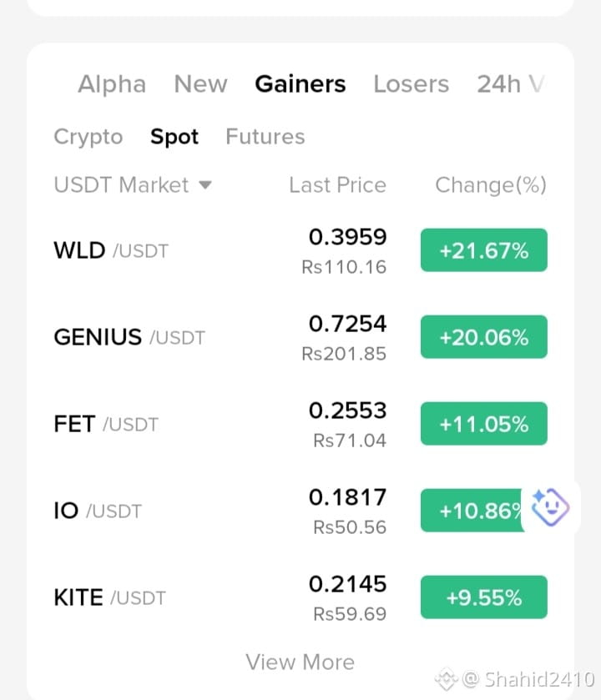The image size is (601, 700).
Task: Open the AI assistant smiley icon
Action: pyautogui.click(x=549, y=507)
